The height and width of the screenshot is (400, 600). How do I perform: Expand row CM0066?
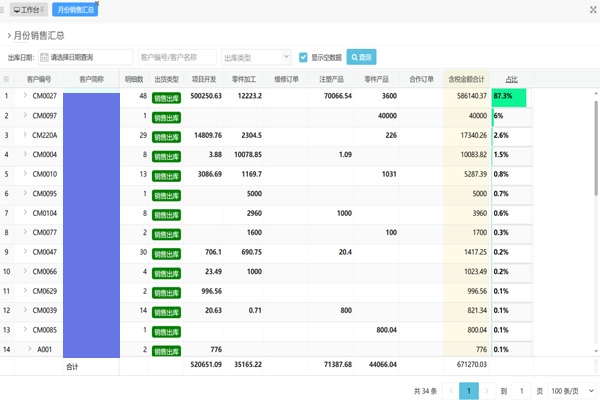25,271
